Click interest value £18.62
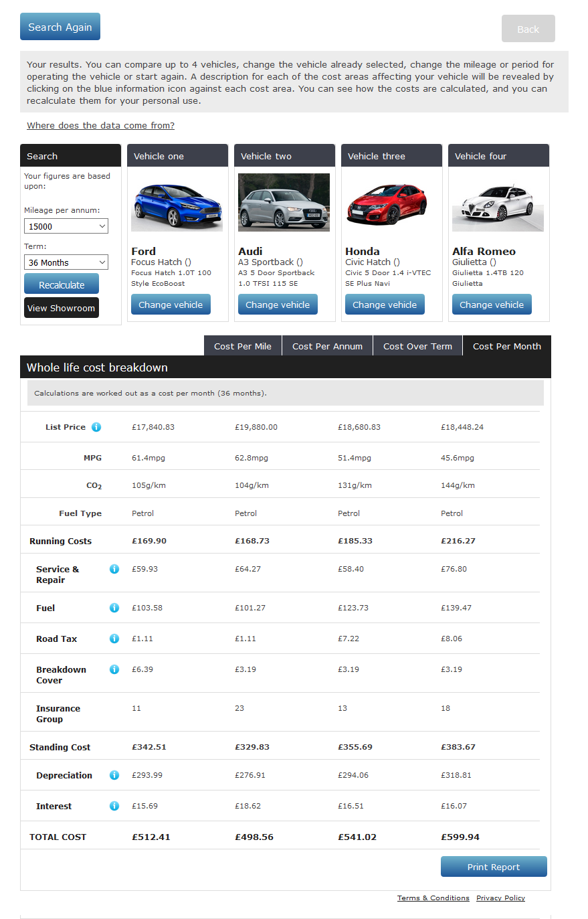This screenshot has height=919, width=588. [x=248, y=806]
